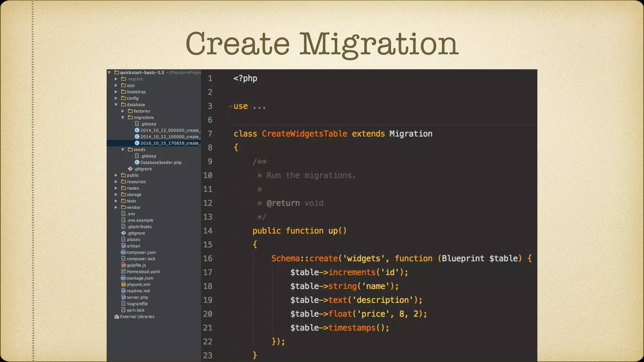The height and width of the screenshot is (362, 644).
Task: Click the package.json file icon
Action: tap(124, 278)
